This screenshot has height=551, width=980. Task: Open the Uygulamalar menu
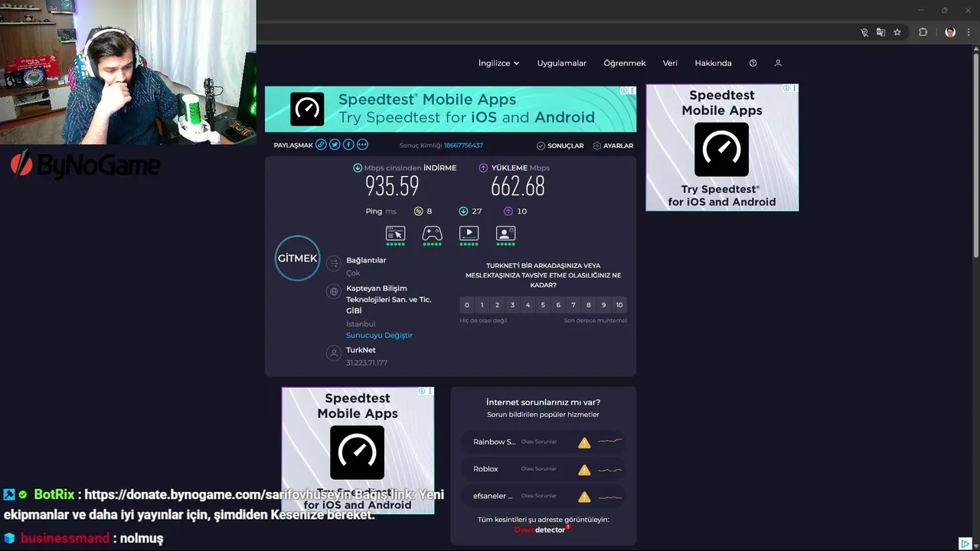561,63
